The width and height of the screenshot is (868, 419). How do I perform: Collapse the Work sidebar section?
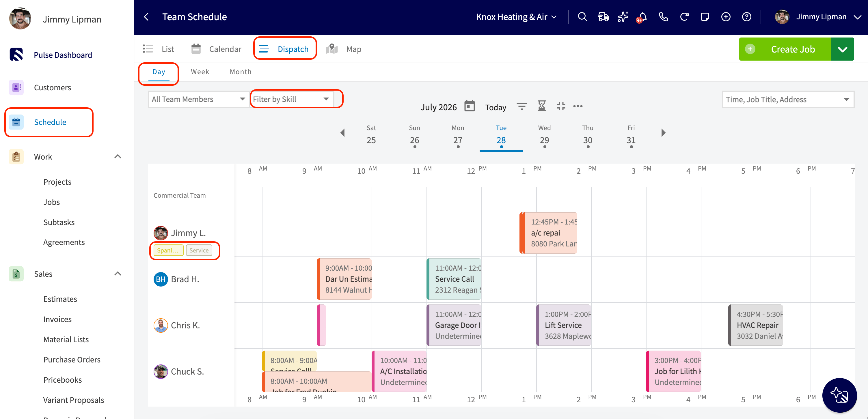[118, 157]
